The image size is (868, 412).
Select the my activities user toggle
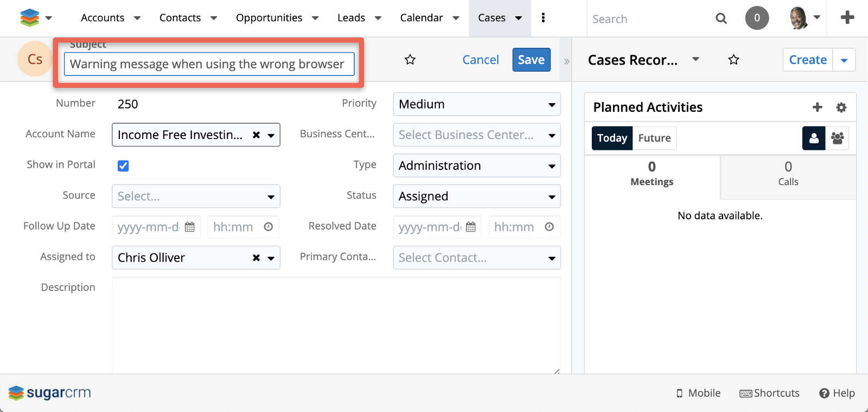tap(814, 138)
